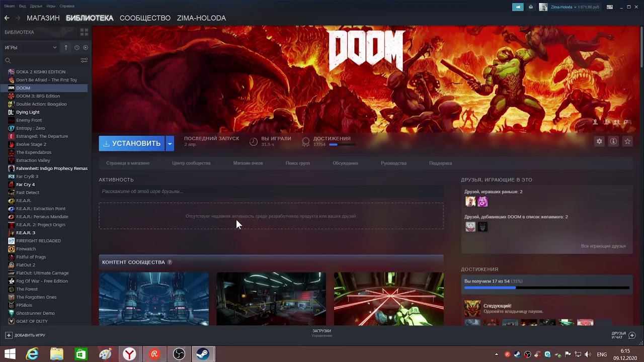Open Руководства link
Viewport: 644px width, 362px height.
393,163
